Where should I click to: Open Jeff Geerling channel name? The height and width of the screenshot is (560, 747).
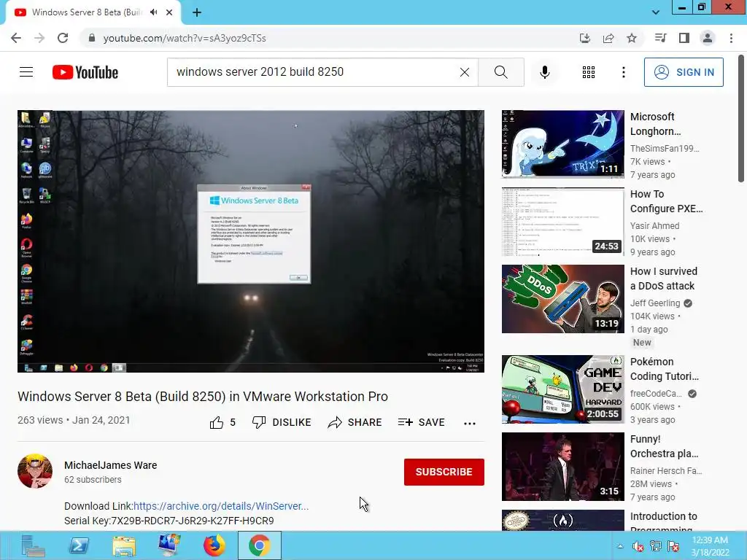click(x=655, y=303)
